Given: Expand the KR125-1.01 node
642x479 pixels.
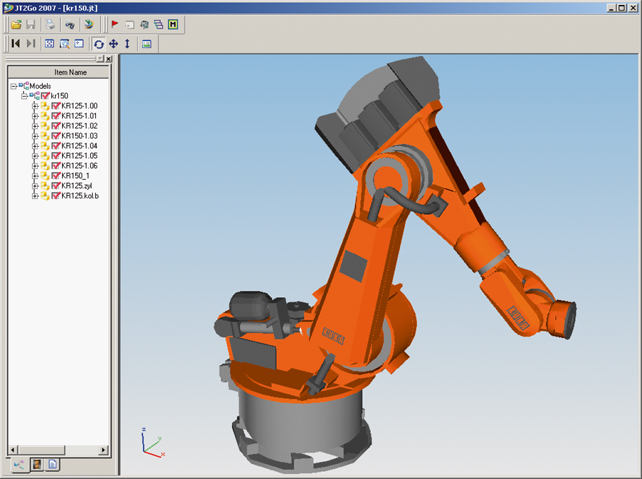Looking at the screenshot, I should click(35, 116).
